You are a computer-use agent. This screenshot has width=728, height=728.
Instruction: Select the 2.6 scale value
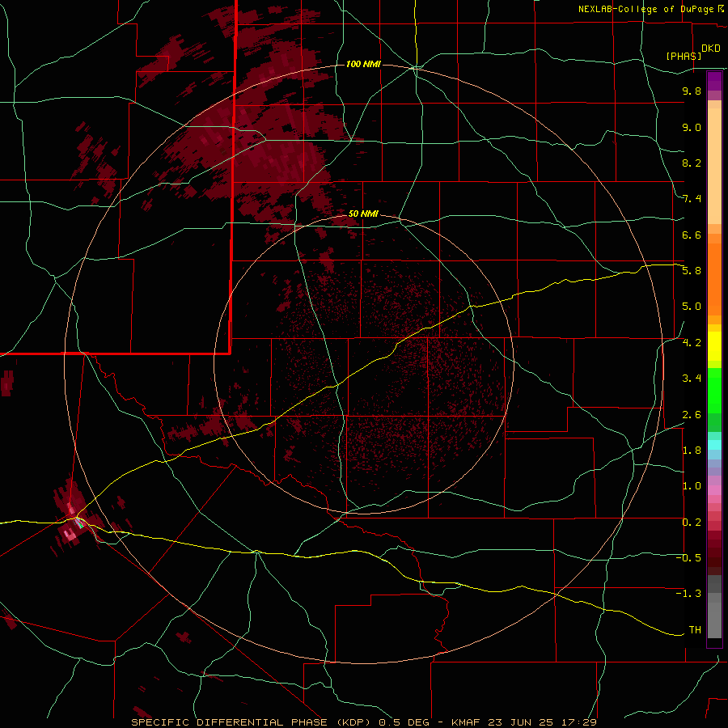click(x=692, y=415)
